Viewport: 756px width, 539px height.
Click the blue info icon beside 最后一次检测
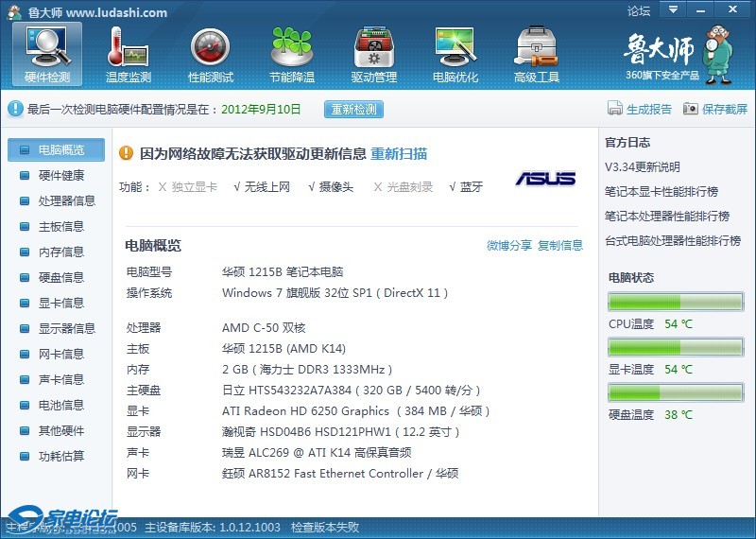pyautogui.click(x=15, y=109)
